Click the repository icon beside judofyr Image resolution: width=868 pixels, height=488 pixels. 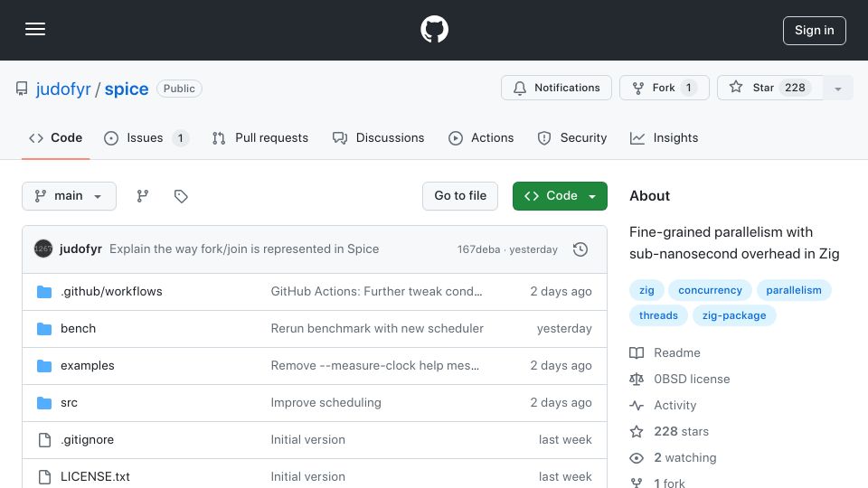coord(22,89)
